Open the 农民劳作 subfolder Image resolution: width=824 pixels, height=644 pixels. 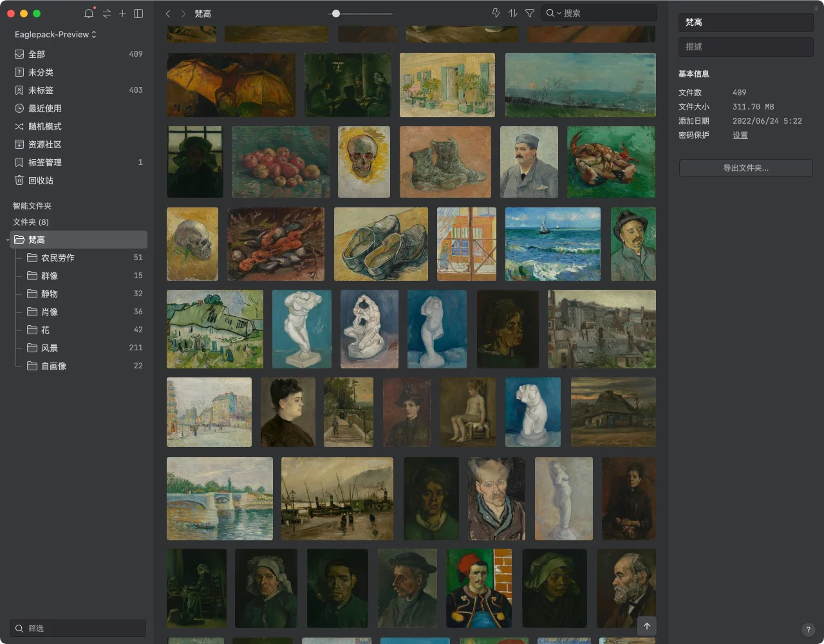coord(85,258)
